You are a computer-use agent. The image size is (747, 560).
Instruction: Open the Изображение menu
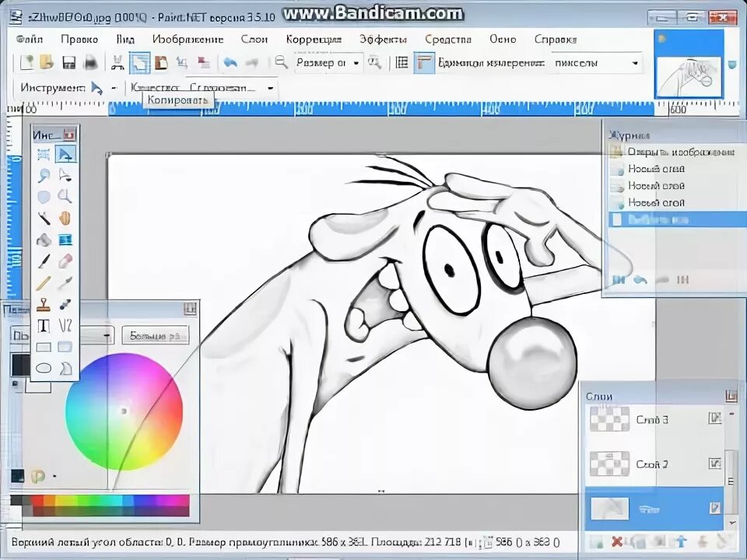[188, 40]
